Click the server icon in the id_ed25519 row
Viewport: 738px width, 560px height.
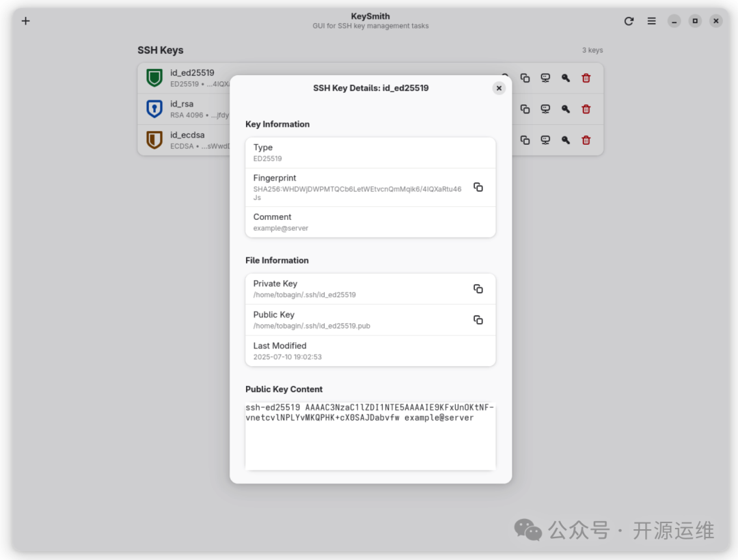(545, 78)
